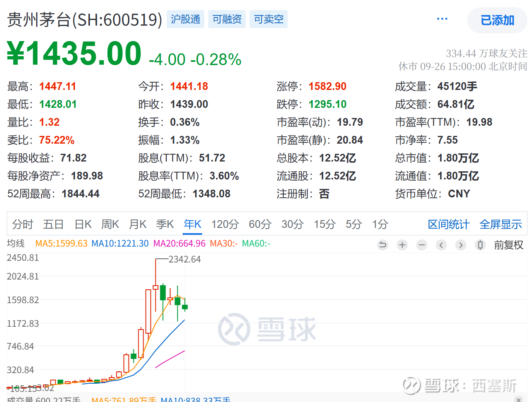This screenshot has height=402, width=532.
Task: Click the 市盈率(静) value 20.84
Action: pyautogui.click(x=350, y=140)
